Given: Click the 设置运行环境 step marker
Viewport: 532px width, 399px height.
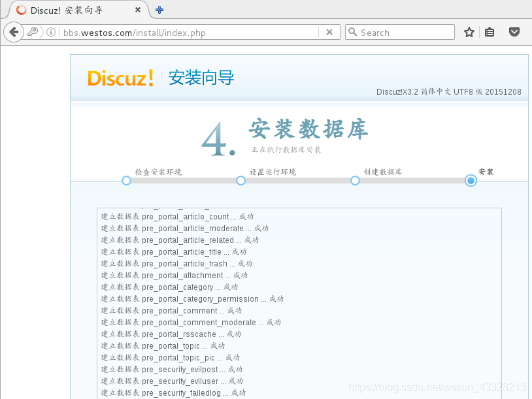Looking at the screenshot, I should tap(241, 181).
